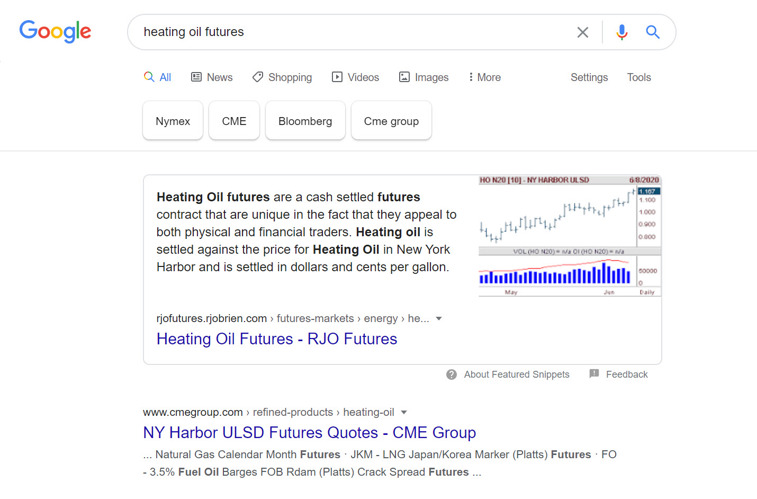Screen dimensions: 757x499
Task: Click the Google logo
Action: click(55, 31)
